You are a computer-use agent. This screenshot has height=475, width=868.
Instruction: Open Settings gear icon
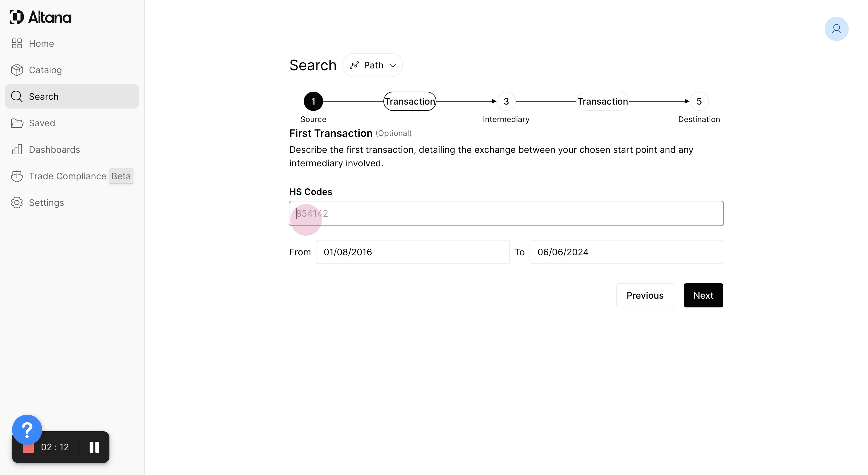[17, 203]
